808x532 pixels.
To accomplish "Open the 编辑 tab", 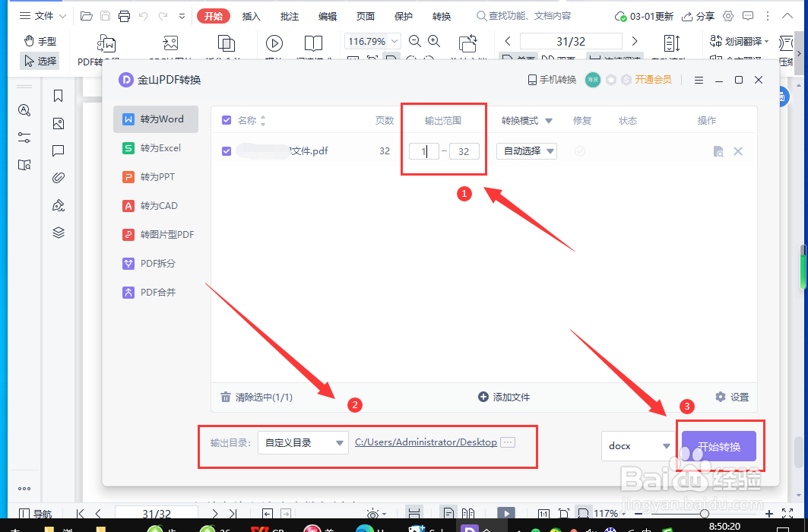I will [x=327, y=17].
